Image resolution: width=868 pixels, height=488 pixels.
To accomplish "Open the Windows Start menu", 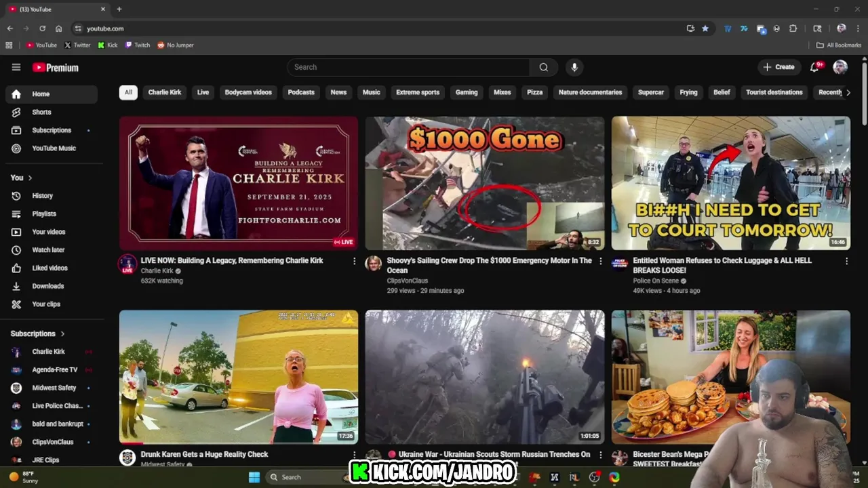I will (254, 477).
